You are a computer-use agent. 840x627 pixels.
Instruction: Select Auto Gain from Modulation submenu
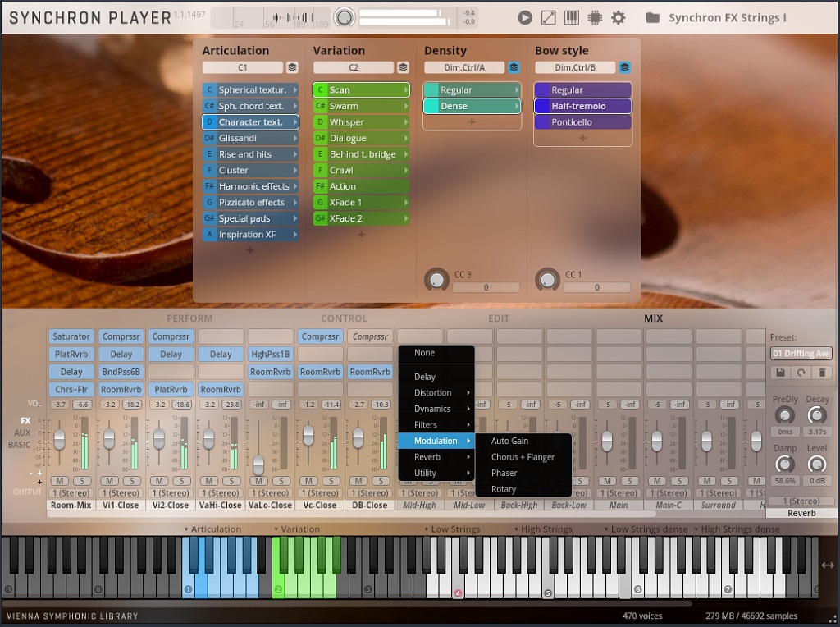[x=524, y=441]
